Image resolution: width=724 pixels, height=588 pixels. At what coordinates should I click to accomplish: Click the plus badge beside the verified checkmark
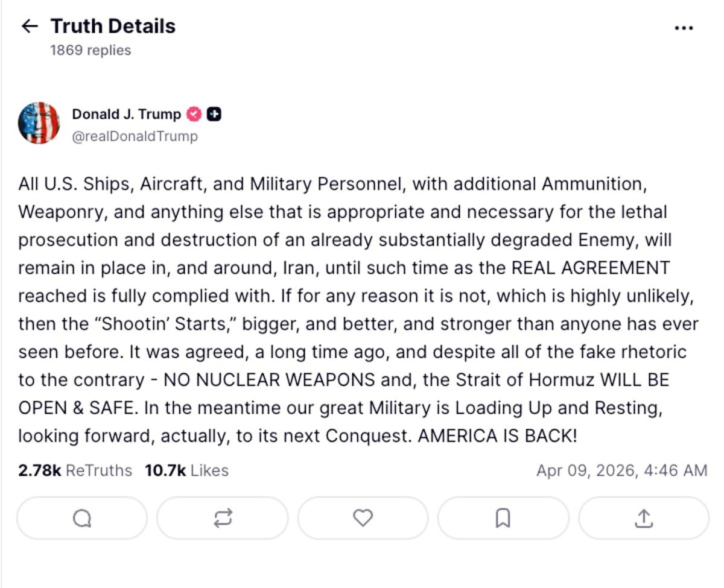click(215, 113)
